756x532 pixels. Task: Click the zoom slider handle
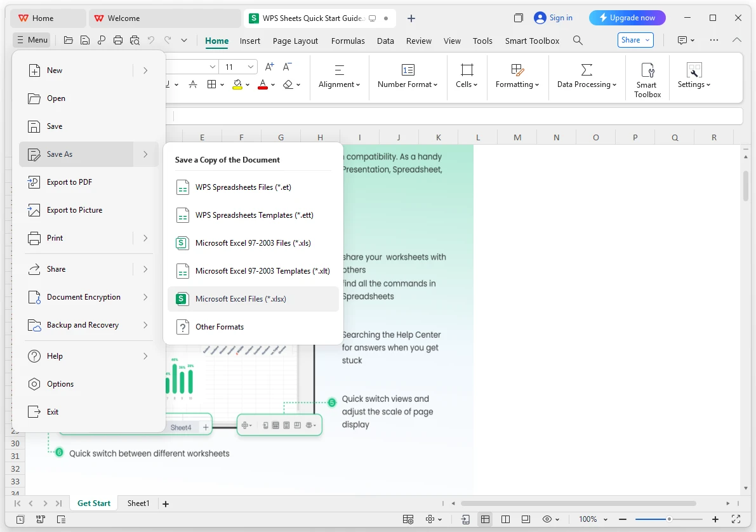669,519
